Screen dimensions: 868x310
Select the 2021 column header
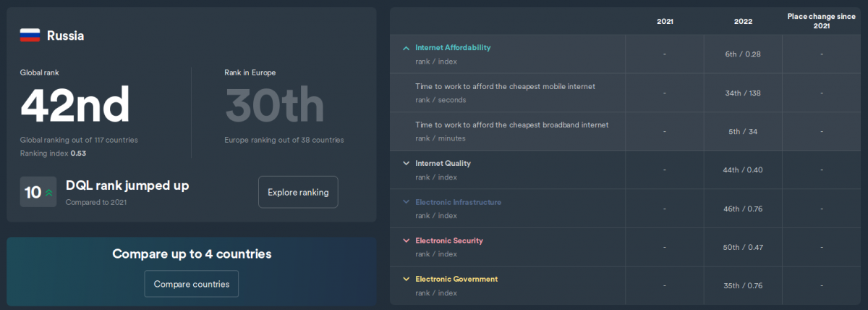point(665,22)
